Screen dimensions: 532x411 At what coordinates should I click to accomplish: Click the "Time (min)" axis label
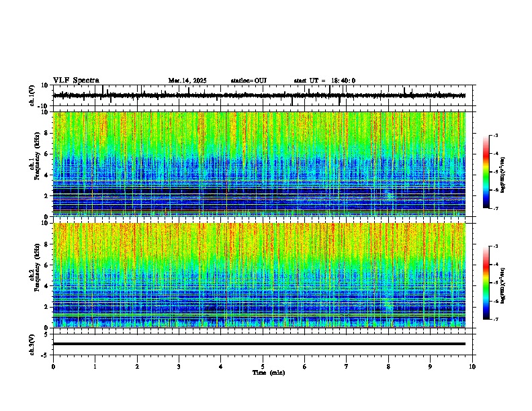(269, 373)
